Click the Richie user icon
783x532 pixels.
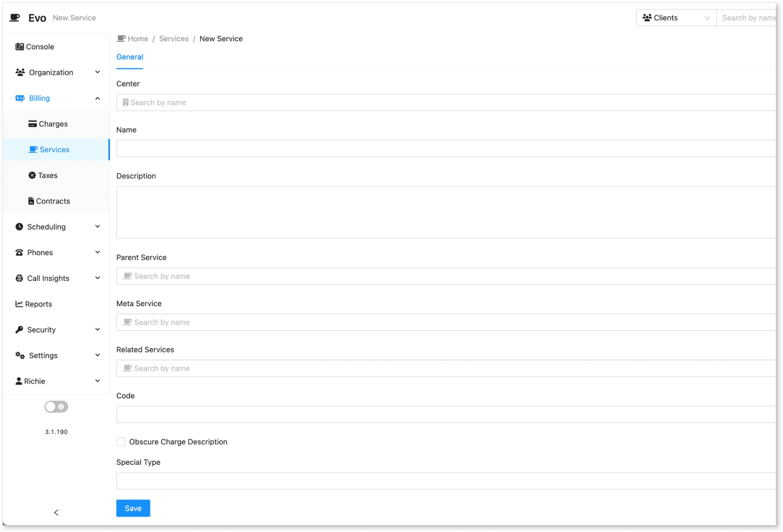coord(18,381)
